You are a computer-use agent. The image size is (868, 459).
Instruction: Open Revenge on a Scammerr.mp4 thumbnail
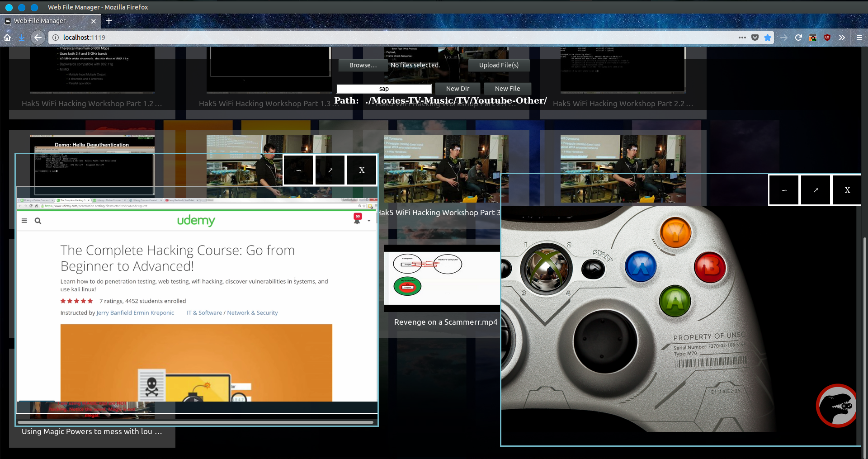[x=442, y=279]
